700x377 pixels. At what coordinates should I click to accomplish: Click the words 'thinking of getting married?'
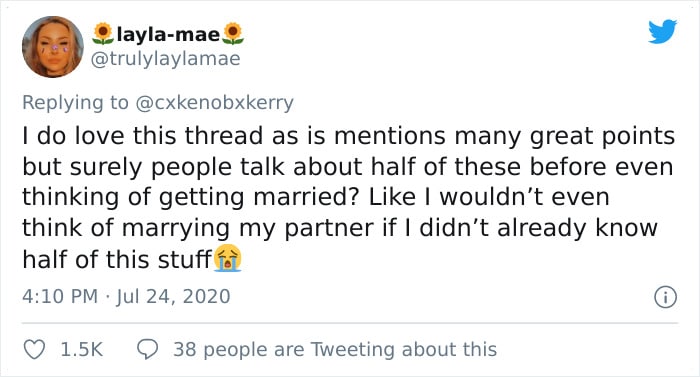pyautogui.click(x=191, y=197)
